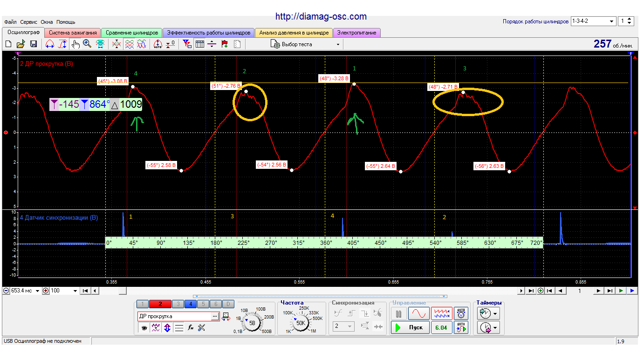The height and width of the screenshot is (347, 644).
Task: Toggle the D digital channel button
Action: coord(228,304)
